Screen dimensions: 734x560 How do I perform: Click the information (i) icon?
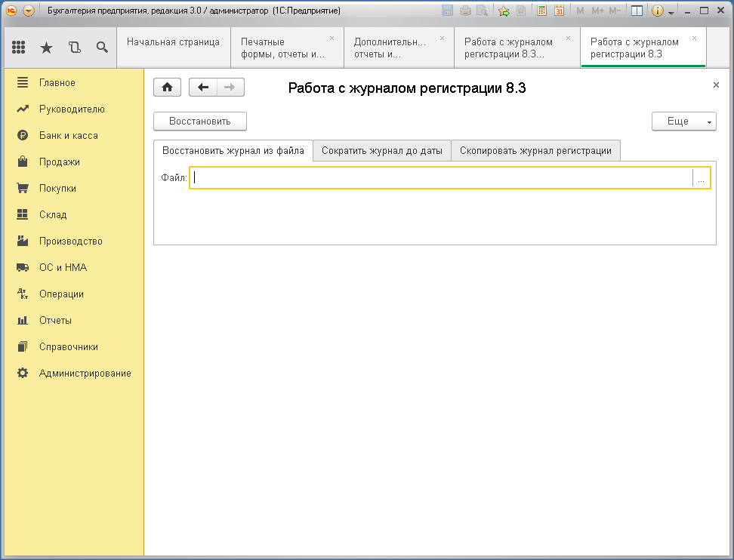click(x=657, y=11)
